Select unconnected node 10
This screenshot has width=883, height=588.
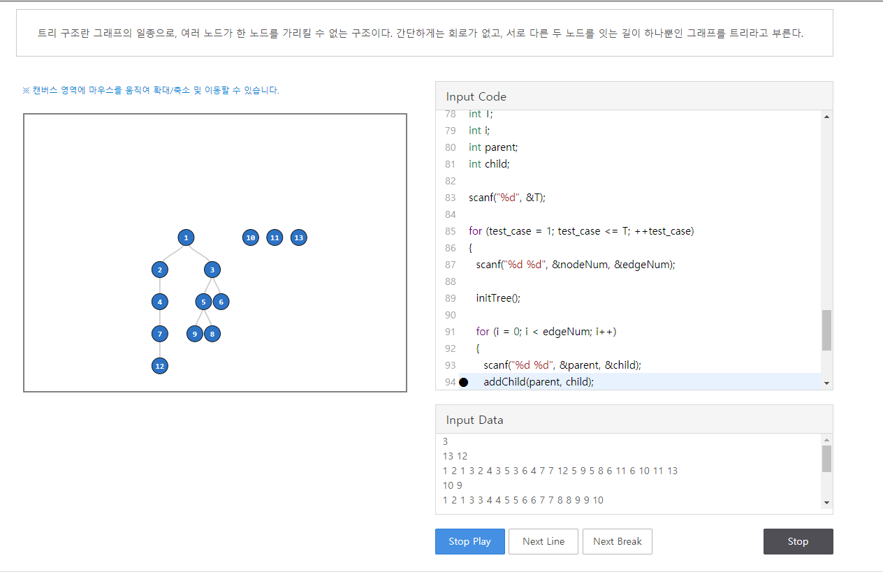(x=250, y=237)
